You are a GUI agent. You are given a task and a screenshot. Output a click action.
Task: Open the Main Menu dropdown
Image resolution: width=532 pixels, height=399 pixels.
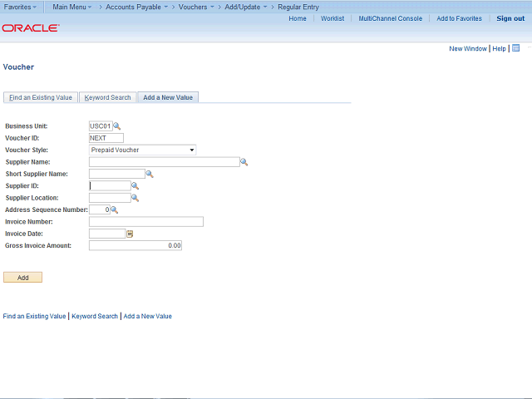pos(72,7)
